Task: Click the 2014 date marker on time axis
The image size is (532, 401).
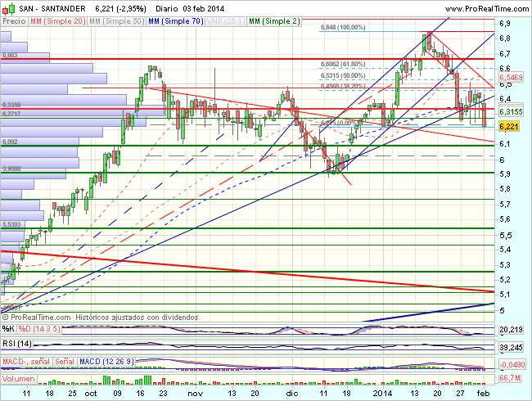Action: click(382, 394)
